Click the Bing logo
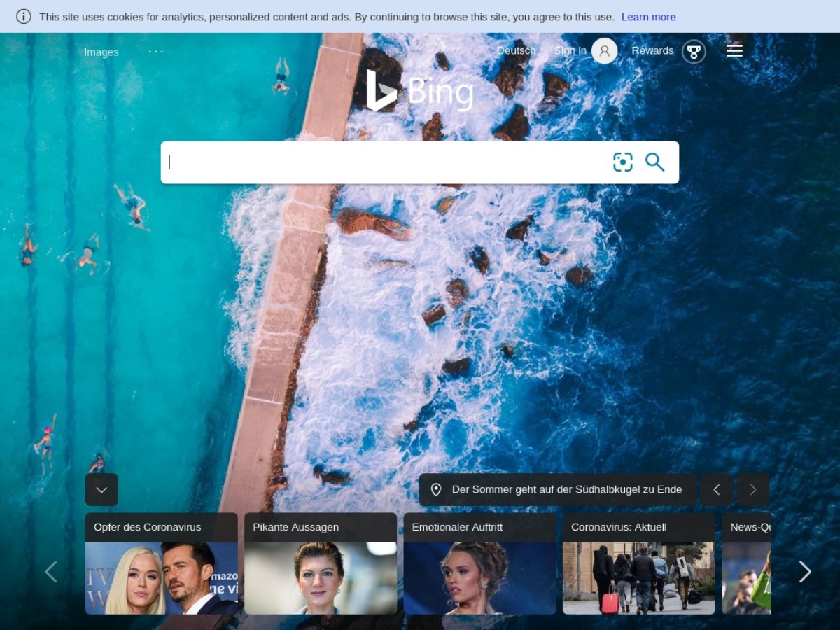Image resolution: width=840 pixels, height=630 pixels. tap(420, 91)
